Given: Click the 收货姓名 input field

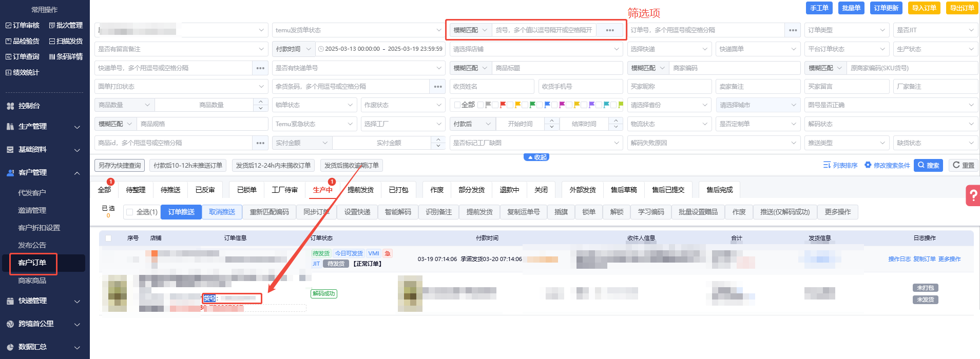Looking at the screenshot, I should click(492, 87).
